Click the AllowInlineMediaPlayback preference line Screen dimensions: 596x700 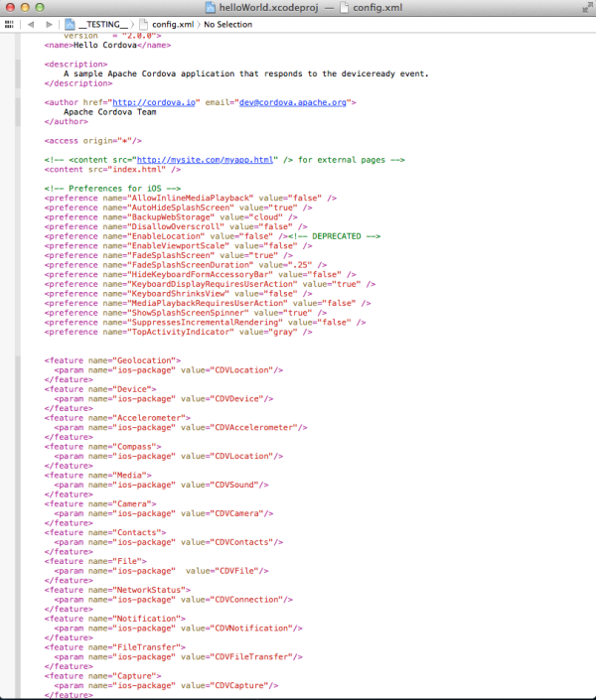tap(191, 198)
